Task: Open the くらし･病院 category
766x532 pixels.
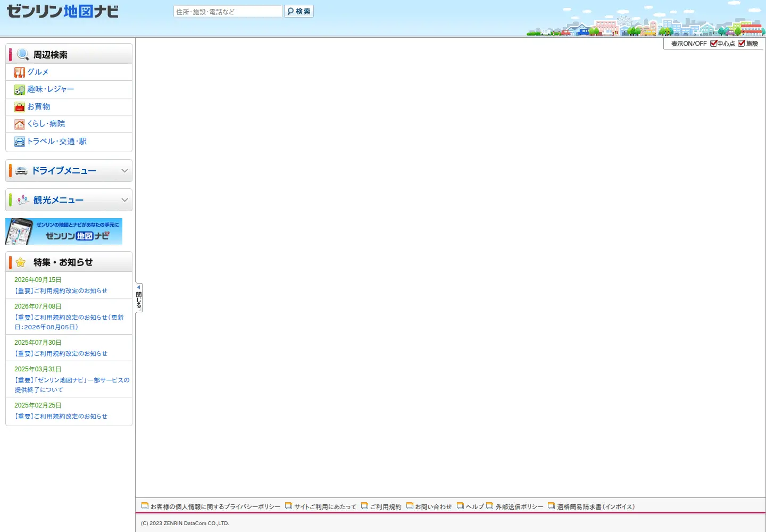Action: [x=46, y=124]
